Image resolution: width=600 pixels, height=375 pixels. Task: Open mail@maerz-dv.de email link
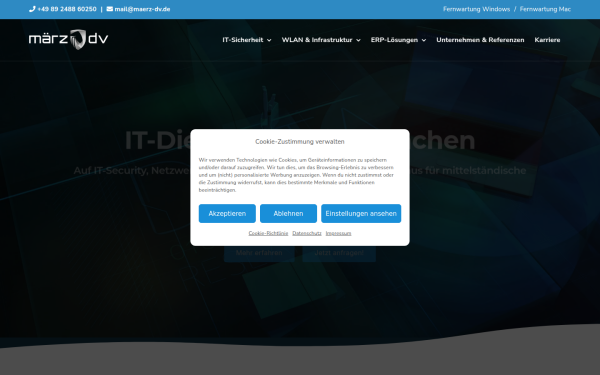142,9
